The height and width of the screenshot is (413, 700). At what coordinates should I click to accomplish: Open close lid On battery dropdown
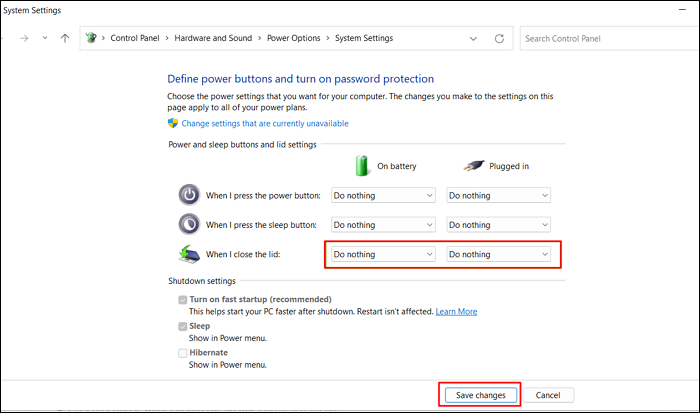(383, 255)
